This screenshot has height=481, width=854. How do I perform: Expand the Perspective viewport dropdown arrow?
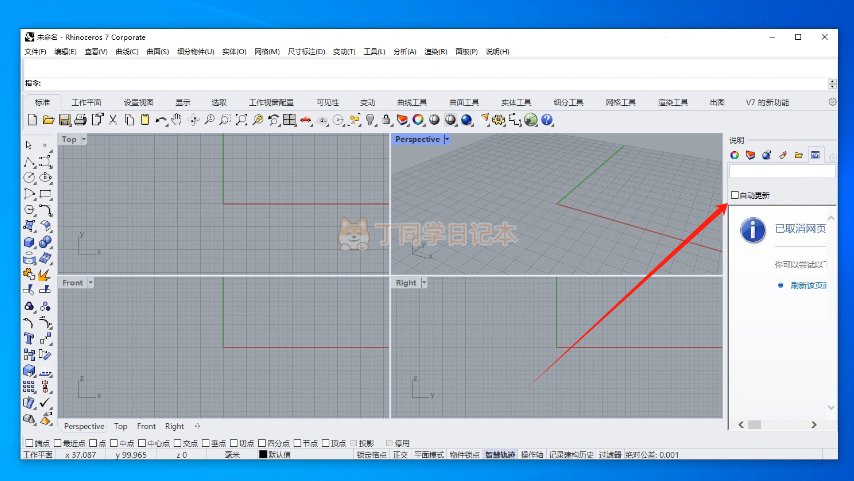click(x=447, y=139)
